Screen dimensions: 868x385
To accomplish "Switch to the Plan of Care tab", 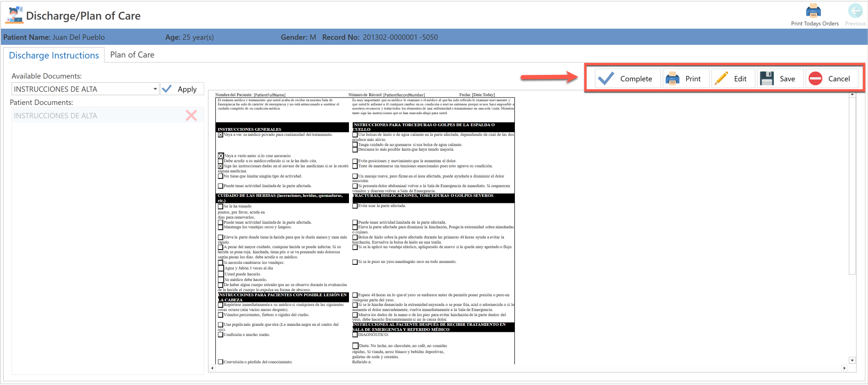I will (132, 55).
